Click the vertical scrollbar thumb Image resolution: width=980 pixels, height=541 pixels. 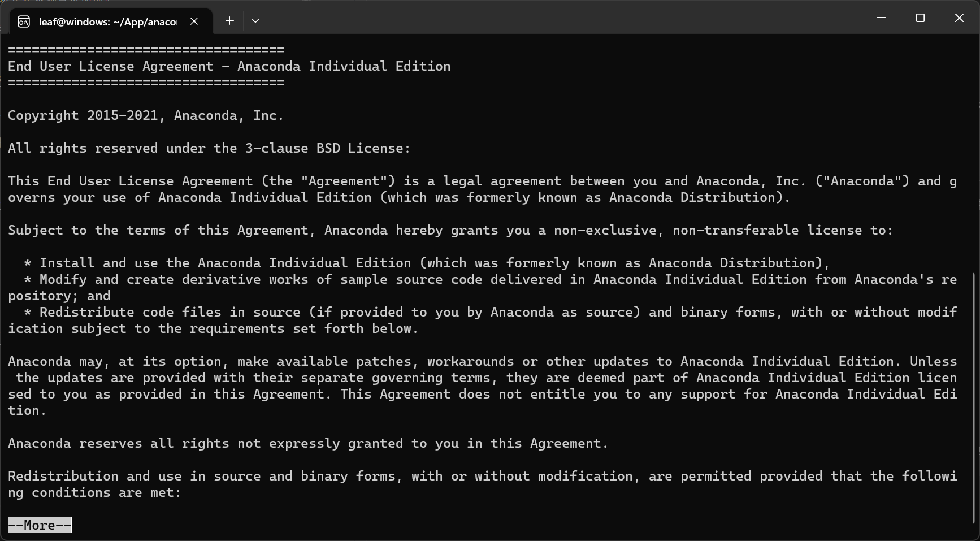(x=975, y=399)
